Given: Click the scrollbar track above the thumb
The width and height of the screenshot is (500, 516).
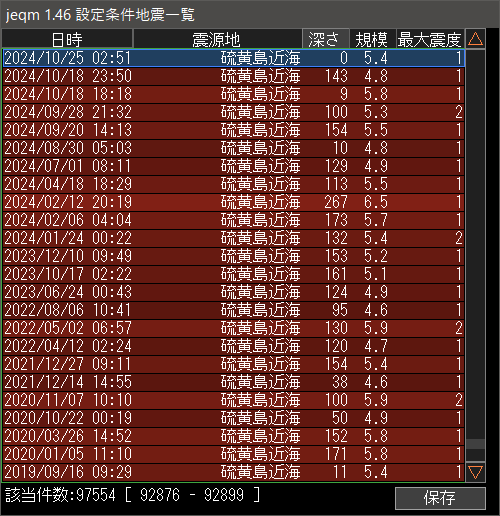Looking at the screenshot, I should click(475, 244).
